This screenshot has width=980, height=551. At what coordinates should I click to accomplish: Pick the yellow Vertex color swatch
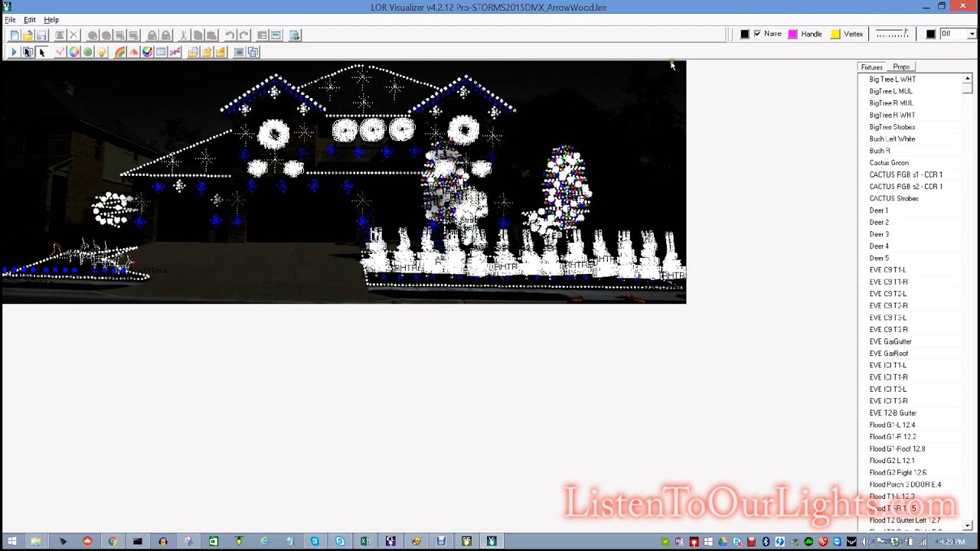(835, 34)
